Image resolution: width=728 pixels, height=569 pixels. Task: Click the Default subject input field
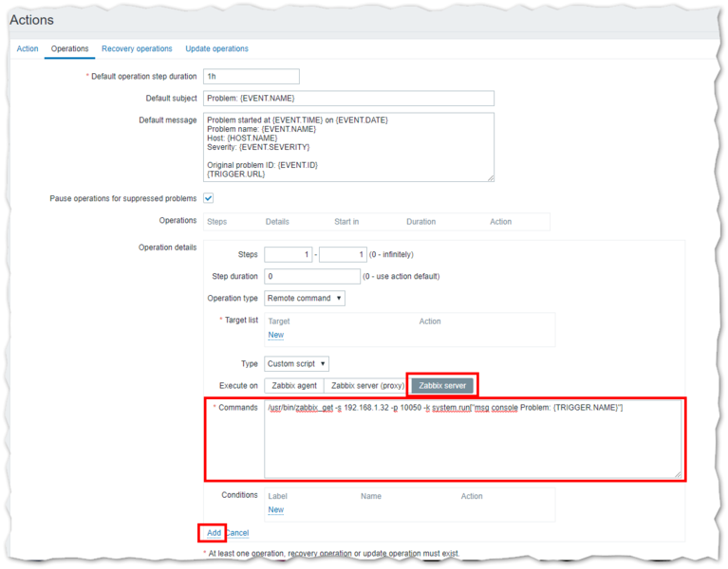coord(348,98)
